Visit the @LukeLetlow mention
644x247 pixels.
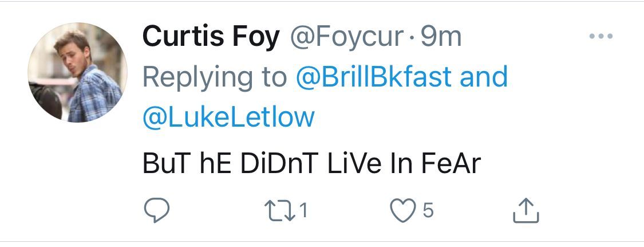click(x=228, y=116)
